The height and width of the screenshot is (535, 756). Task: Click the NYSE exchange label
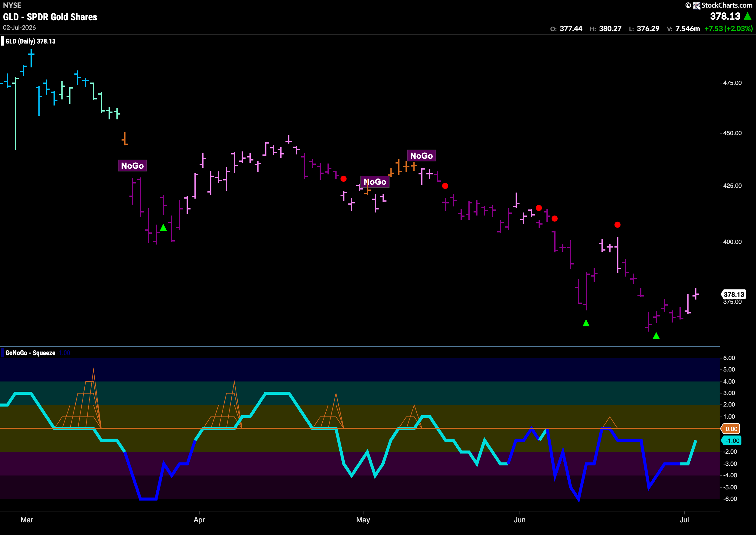coord(12,5)
